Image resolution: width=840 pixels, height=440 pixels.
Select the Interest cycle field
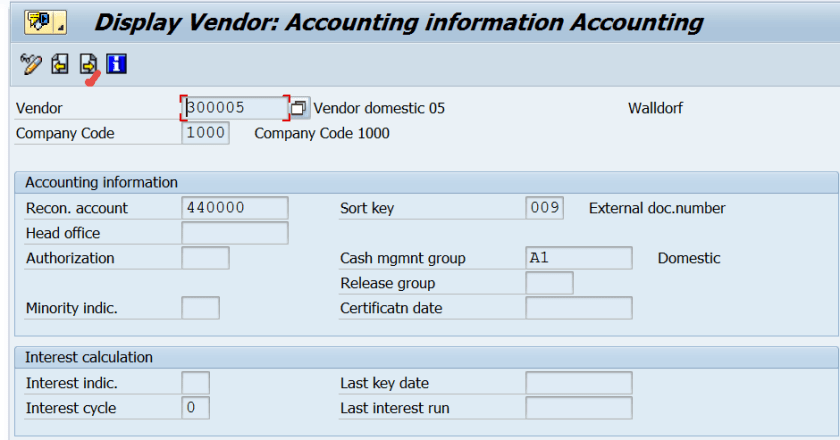pos(196,408)
